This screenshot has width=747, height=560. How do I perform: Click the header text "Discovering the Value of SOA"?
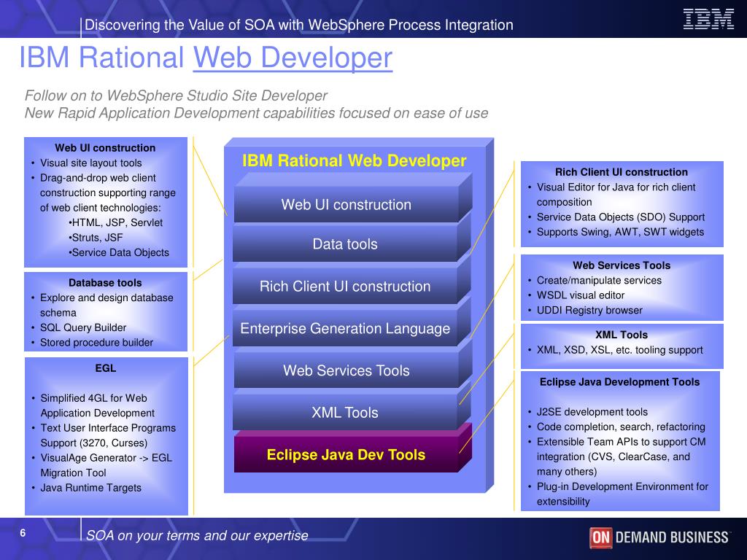pyautogui.click(x=179, y=25)
